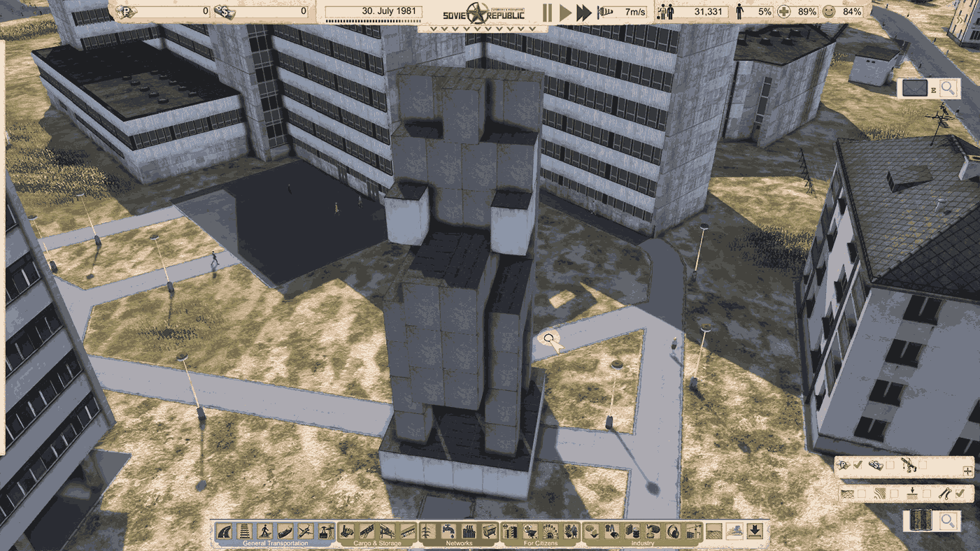This screenshot has width=980, height=551.
Task: Open the road construction tool
Action: click(224, 531)
